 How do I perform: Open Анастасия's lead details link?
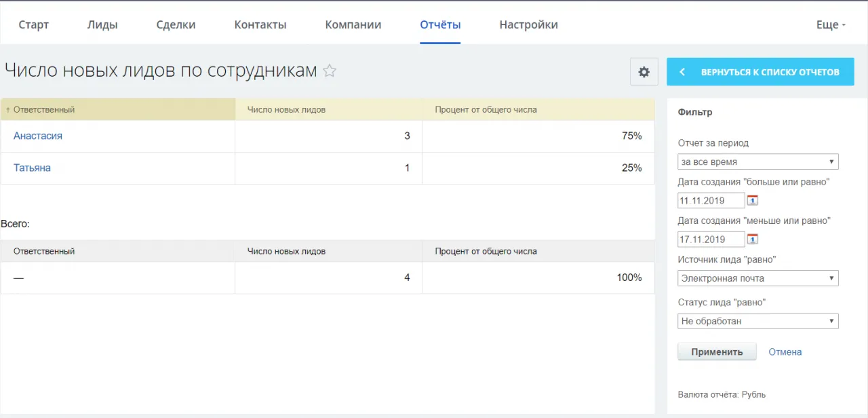click(x=37, y=136)
